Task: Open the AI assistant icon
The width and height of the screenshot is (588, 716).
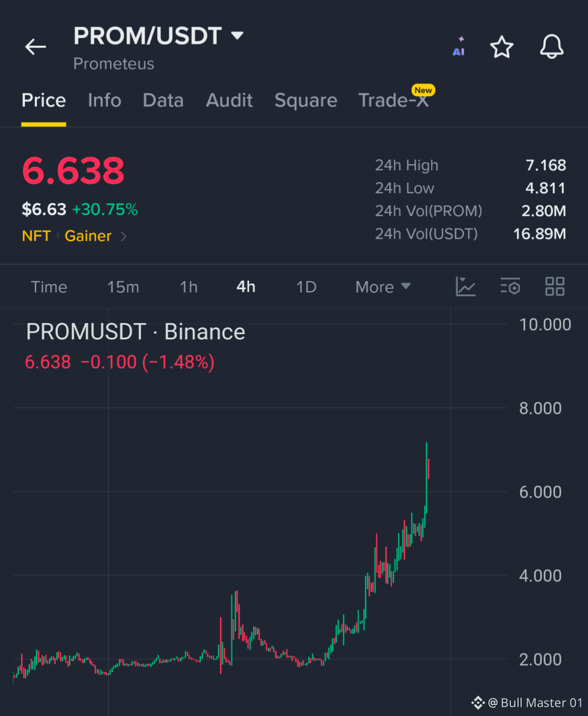Action: 459,47
